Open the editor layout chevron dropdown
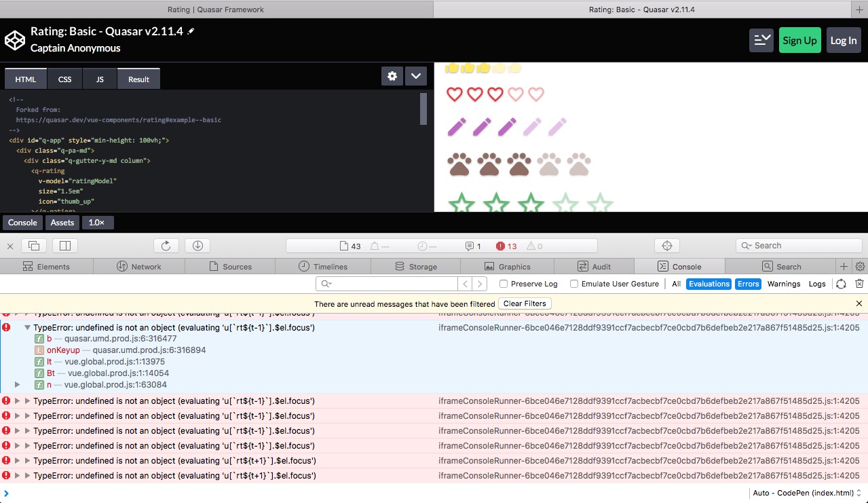The image size is (868, 503). (416, 76)
